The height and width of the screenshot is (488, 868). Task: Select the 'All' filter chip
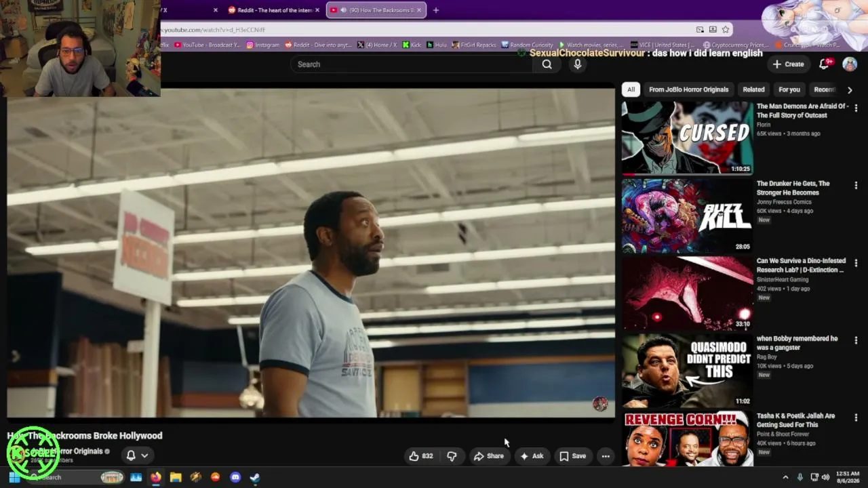[x=631, y=89]
